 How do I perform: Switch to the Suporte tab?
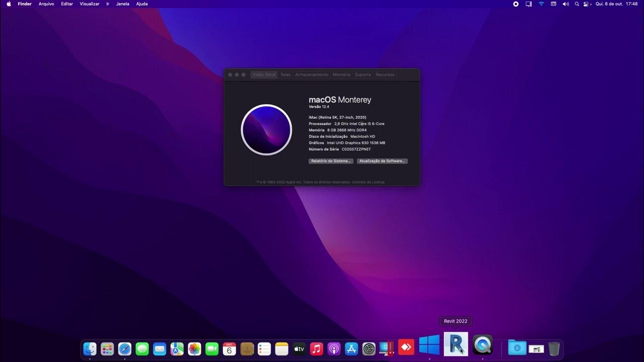point(363,74)
